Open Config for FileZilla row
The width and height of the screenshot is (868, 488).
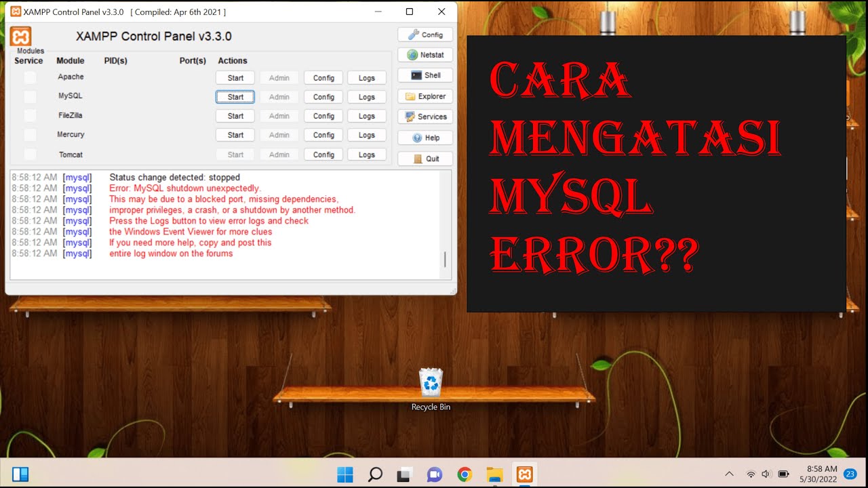coord(323,116)
